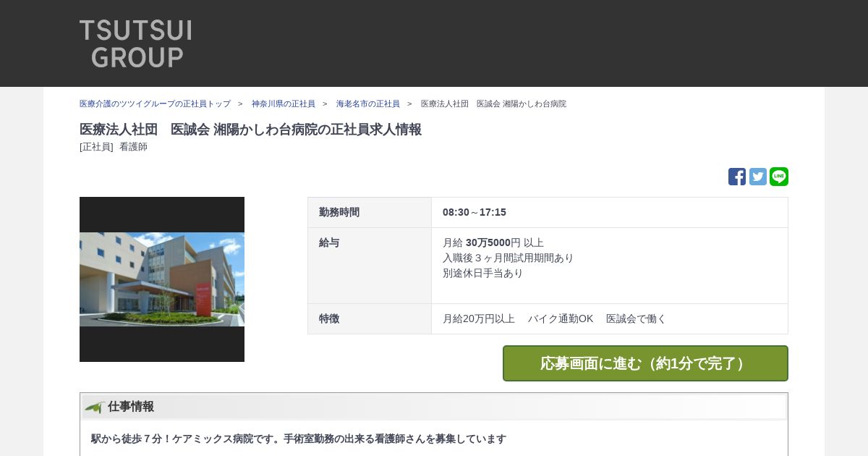
Task: Click the TSUTSUI GROUP logo
Action: [x=135, y=43]
